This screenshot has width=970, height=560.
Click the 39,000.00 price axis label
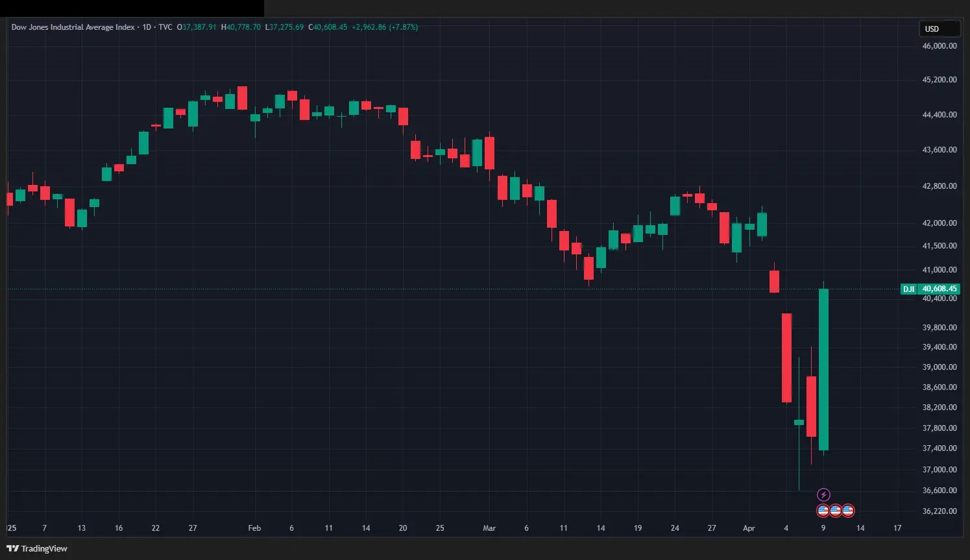point(940,367)
